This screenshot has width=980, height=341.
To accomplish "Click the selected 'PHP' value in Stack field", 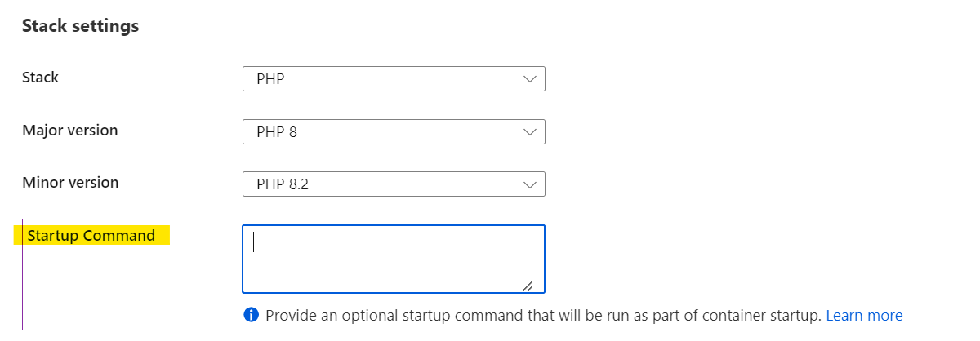I will coord(270,80).
